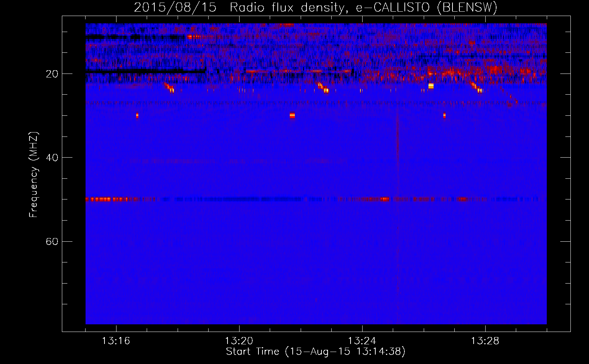Click the 40 MHz frequency tick label
Image resolution: width=589 pixels, height=364 pixels.
[x=52, y=158]
